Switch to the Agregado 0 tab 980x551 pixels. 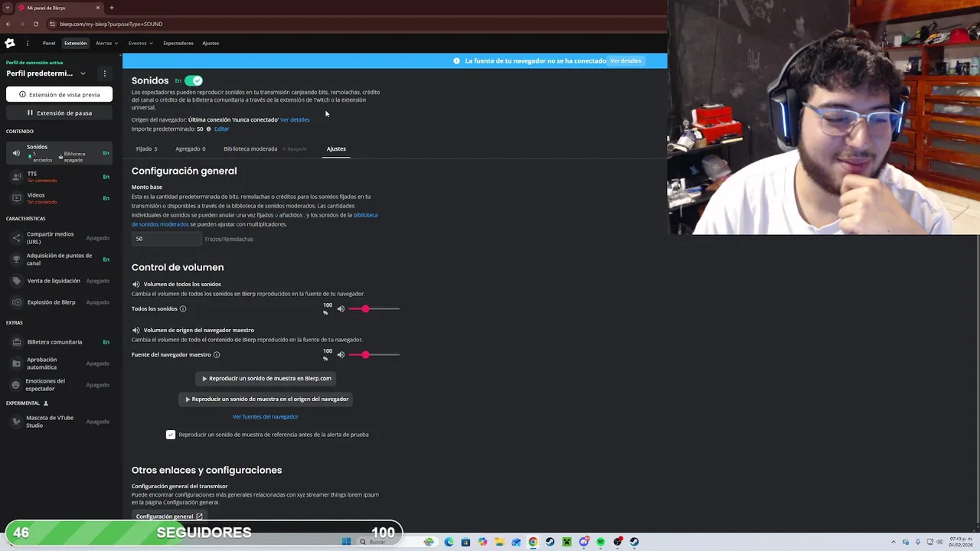point(191,148)
